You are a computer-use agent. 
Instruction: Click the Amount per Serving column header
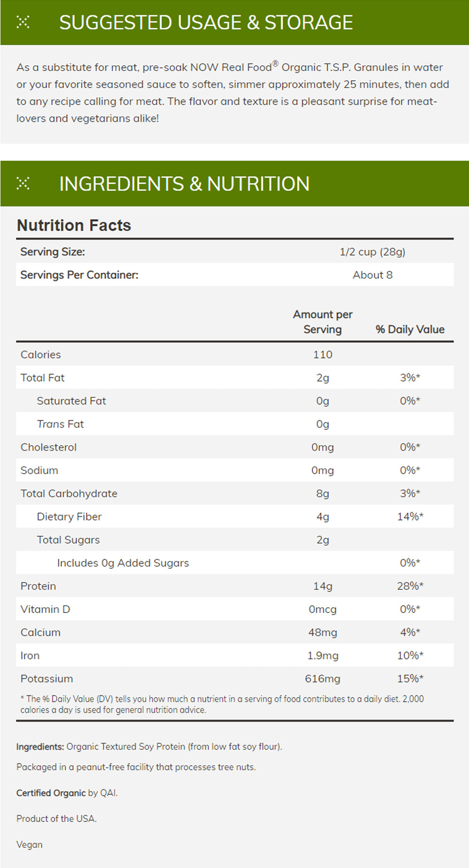pyautogui.click(x=323, y=322)
